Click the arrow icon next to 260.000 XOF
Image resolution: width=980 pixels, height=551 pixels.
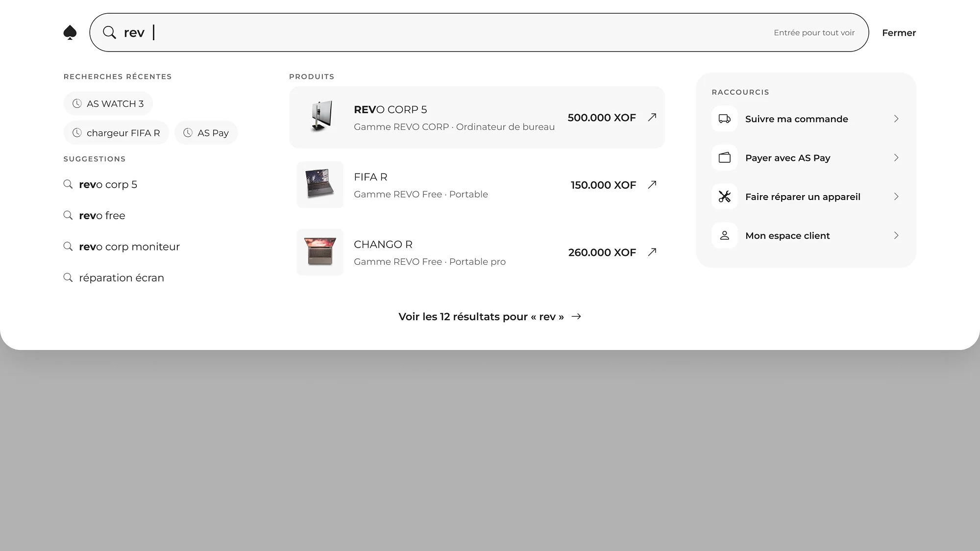[652, 252]
